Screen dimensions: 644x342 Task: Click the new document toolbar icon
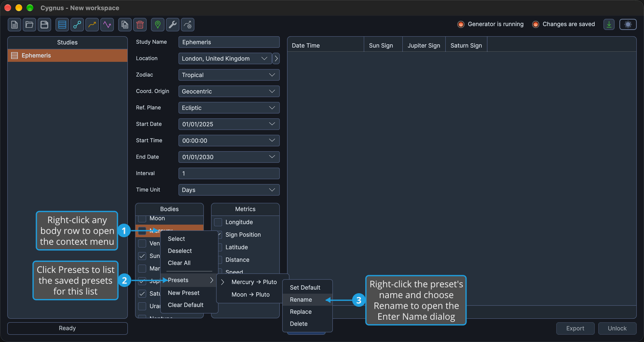[x=14, y=25]
